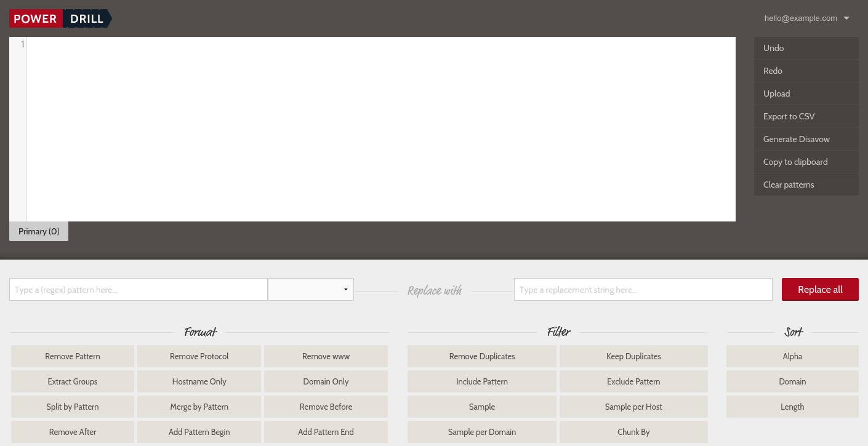Click the Sample filter button
Screen dimensions: 868x446
click(x=482, y=407)
